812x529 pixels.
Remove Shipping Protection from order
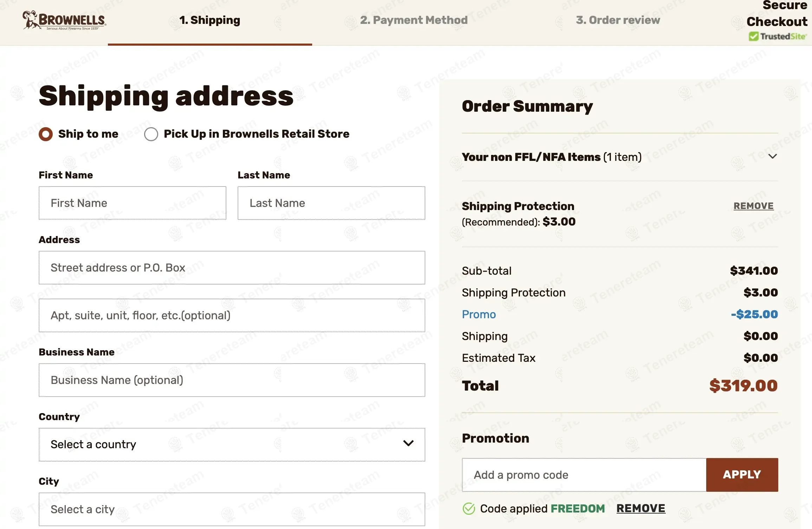tap(753, 206)
